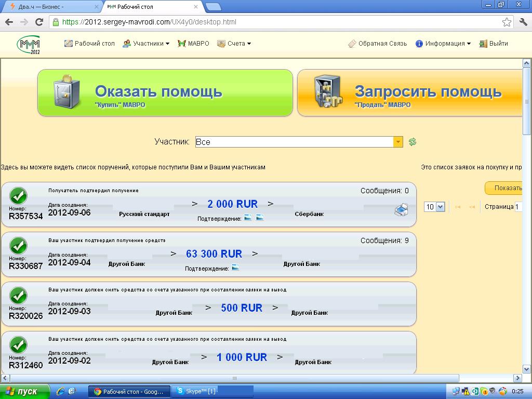Switch to the Два.ч — Бизнес tab
The image size is (532, 399).
(51, 7)
